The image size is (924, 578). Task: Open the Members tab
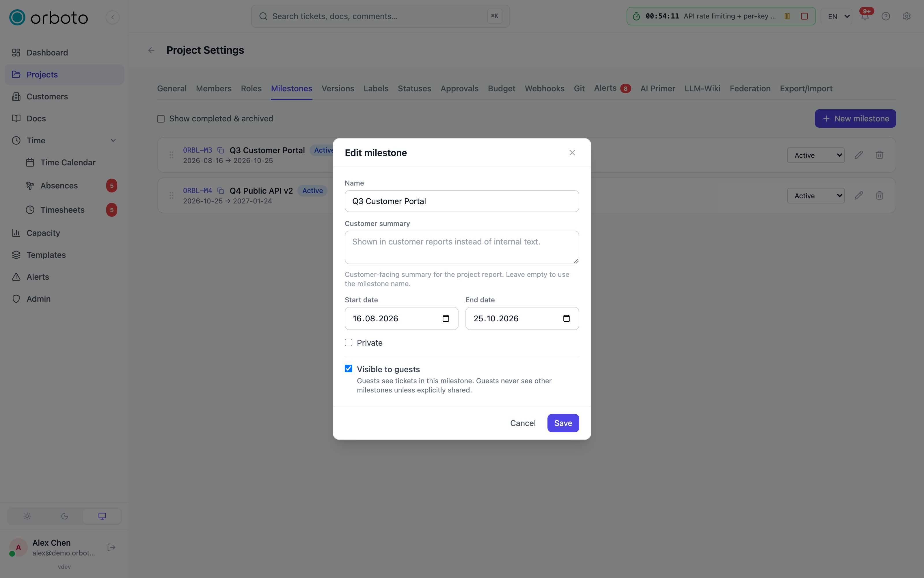click(x=213, y=88)
